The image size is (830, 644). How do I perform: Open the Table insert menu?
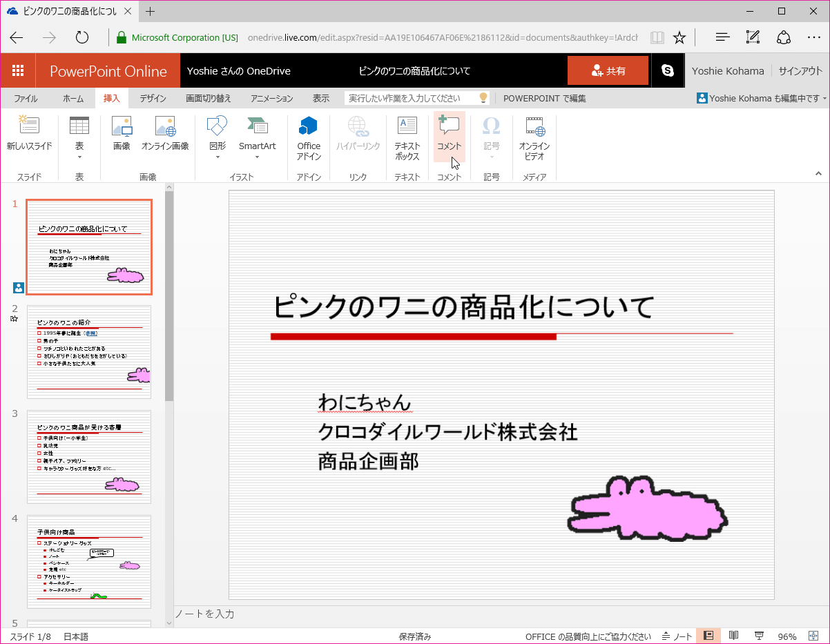tap(79, 137)
